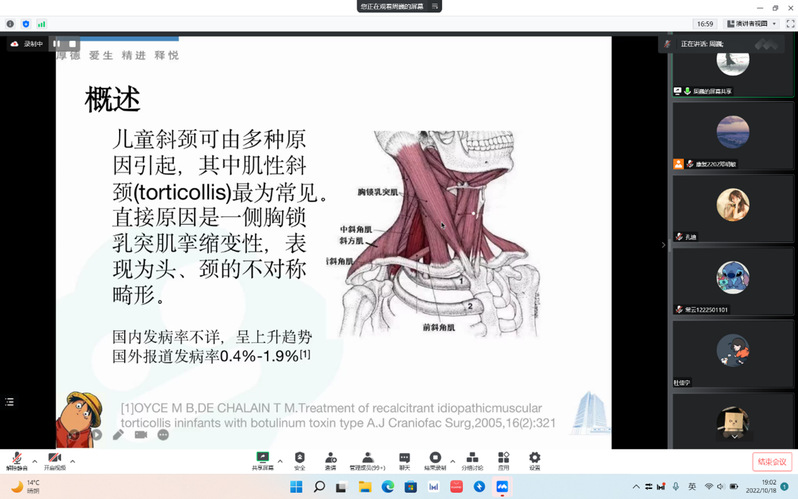Turn on the video camera
Viewport: 798px width, 499px height.
[54, 459]
